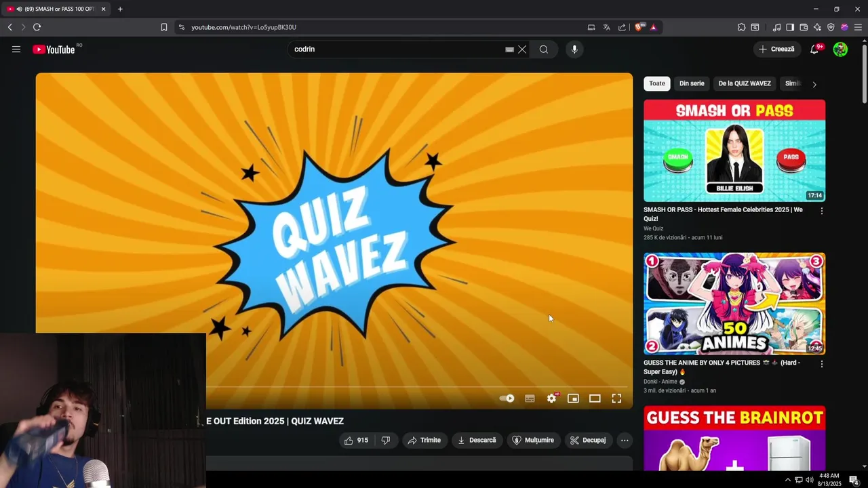Switch to miniplayer mode

[x=573, y=399]
